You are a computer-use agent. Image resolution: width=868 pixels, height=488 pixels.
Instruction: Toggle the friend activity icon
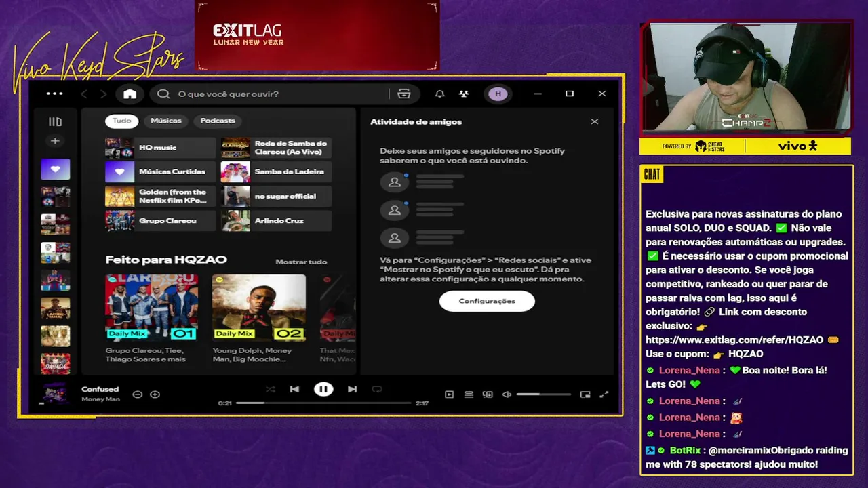(x=464, y=94)
